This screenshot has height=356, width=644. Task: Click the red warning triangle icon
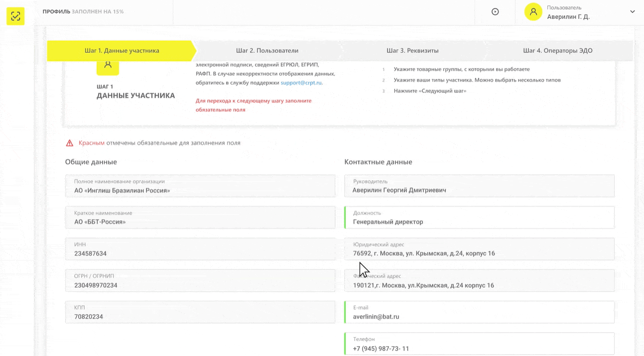pos(70,143)
